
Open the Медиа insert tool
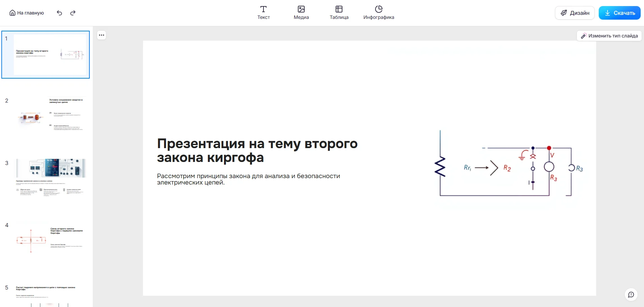301,13
